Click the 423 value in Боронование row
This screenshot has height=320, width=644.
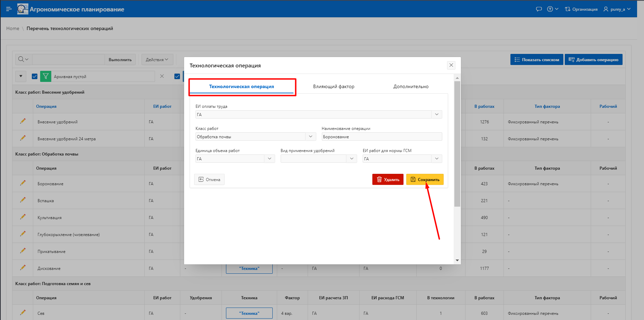(484, 184)
